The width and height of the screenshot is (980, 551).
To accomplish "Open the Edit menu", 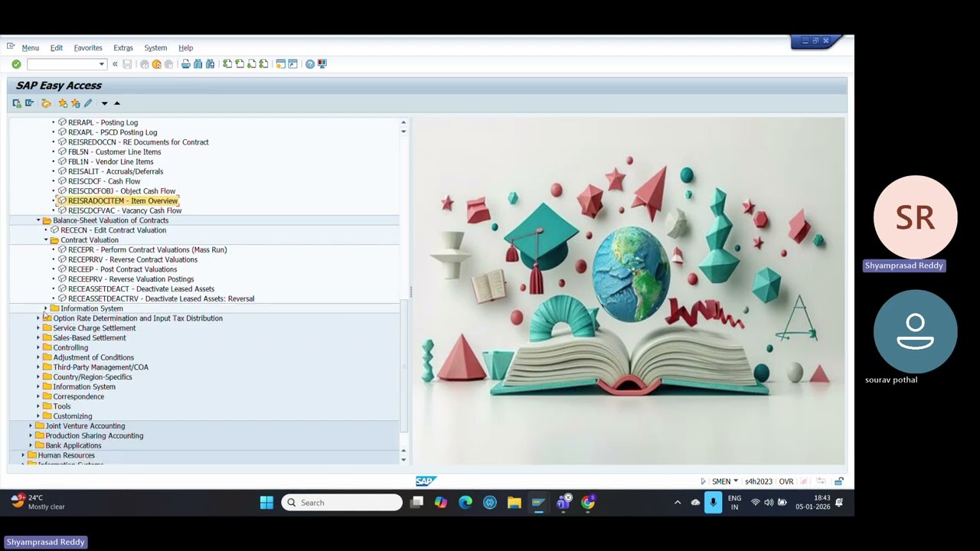I will click(57, 47).
